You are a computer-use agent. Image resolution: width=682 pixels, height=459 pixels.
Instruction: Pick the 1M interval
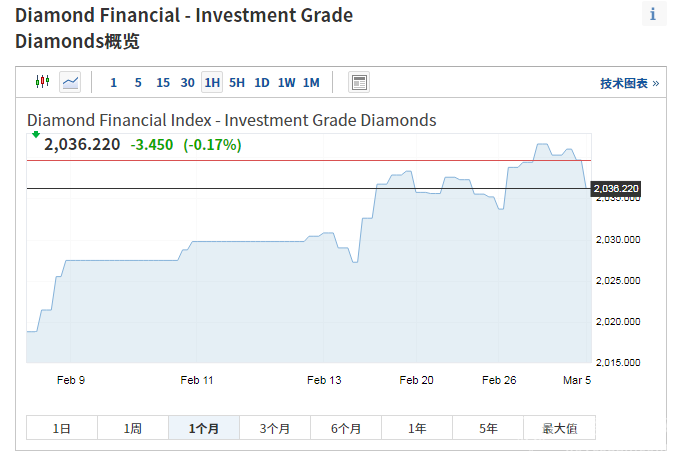tap(312, 83)
